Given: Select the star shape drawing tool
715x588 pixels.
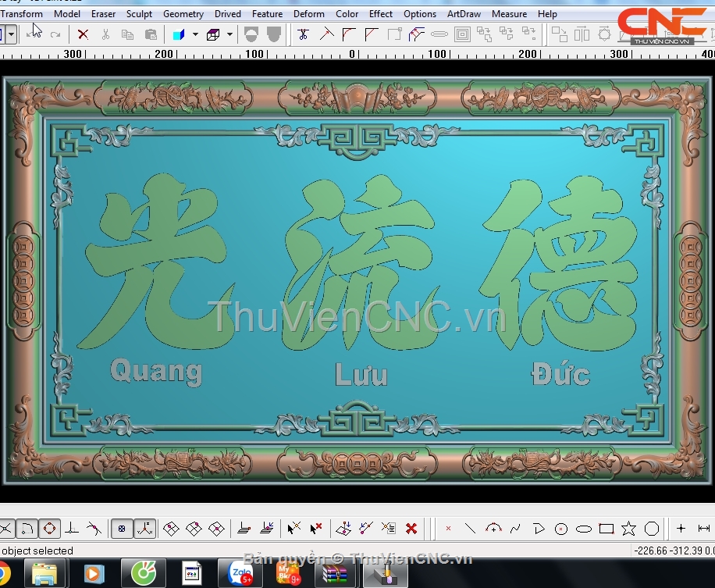Looking at the screenshot, I should 628,529.
